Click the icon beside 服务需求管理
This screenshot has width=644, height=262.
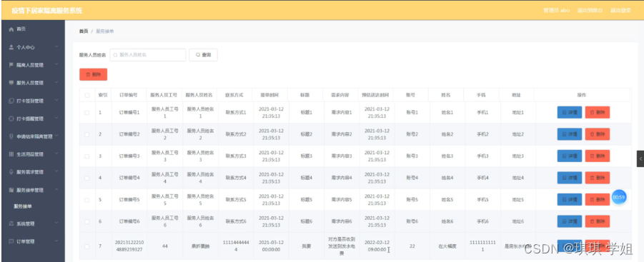(x=11, y=172)
